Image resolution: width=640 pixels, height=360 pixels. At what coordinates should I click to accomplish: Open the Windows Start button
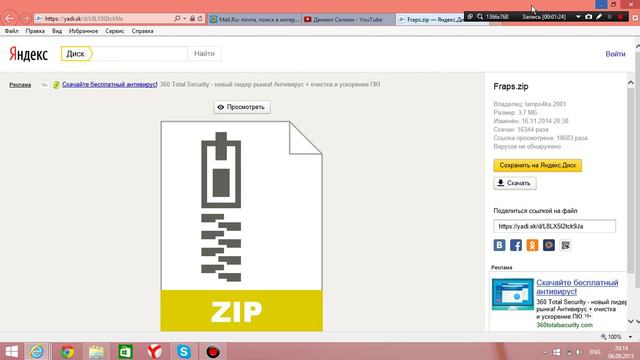[11, 351]
